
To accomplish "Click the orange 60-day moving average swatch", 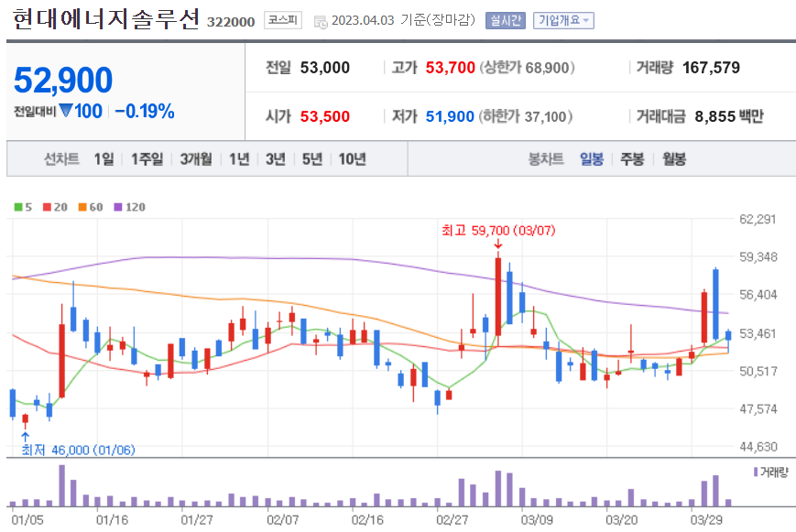I will coord(82,207).
